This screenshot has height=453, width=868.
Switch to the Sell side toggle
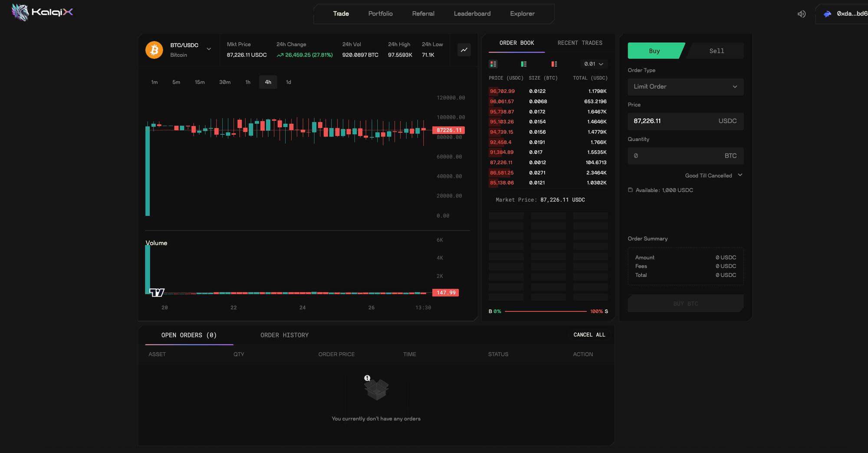tap(717, 51)
